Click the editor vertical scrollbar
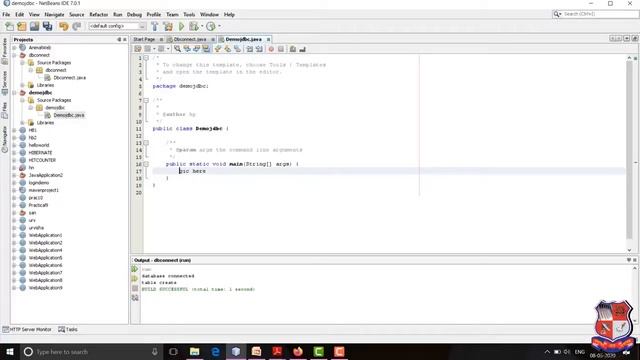The width and height of the screenshot is (640, 360). pos(629,151)
